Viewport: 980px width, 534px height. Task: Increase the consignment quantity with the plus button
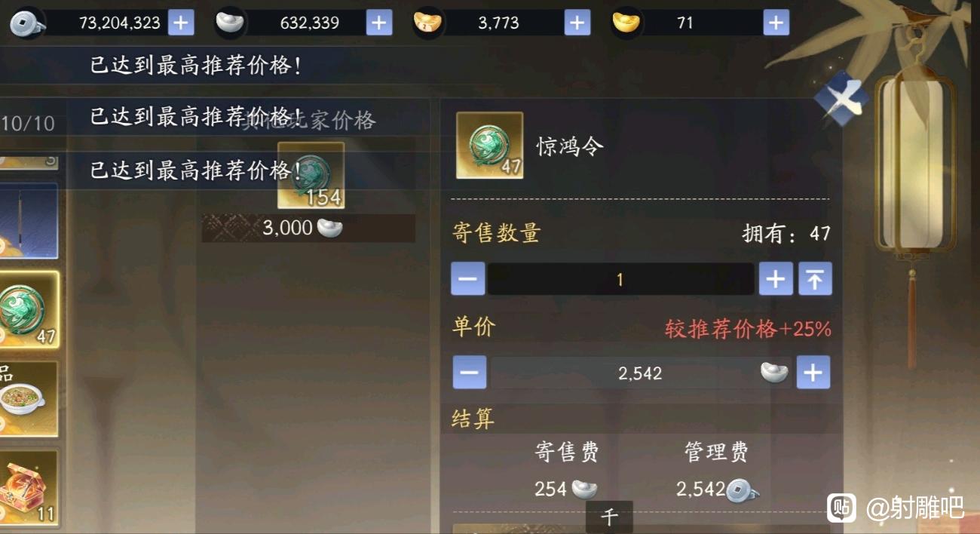click(776, 279)
